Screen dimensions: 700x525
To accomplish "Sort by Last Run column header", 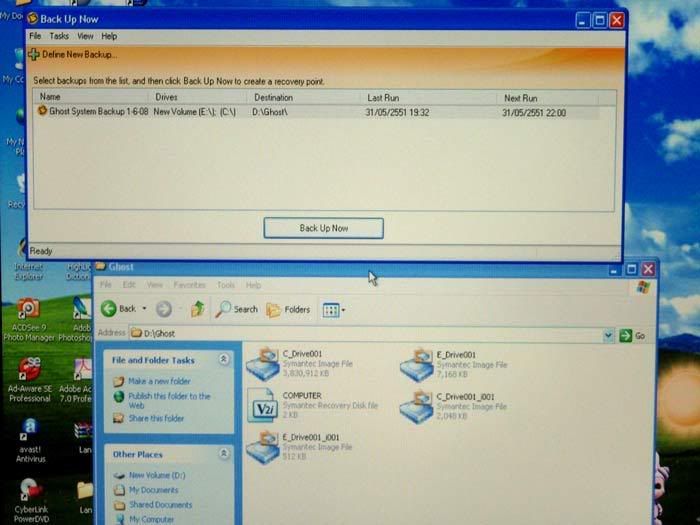I will pos(429,98).
